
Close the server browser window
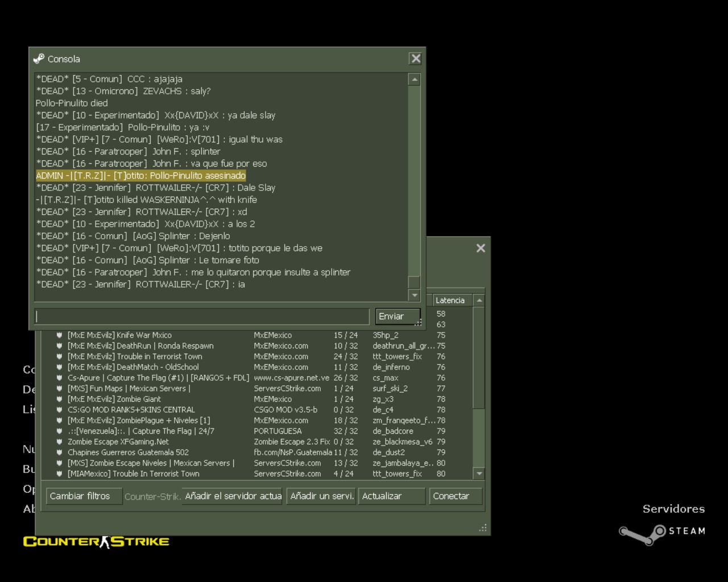coord(481,248)
